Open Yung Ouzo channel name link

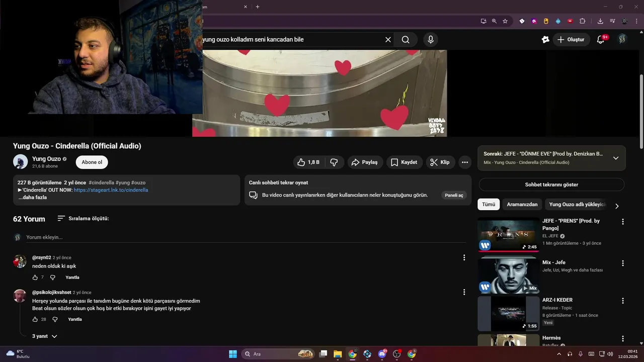46,159
